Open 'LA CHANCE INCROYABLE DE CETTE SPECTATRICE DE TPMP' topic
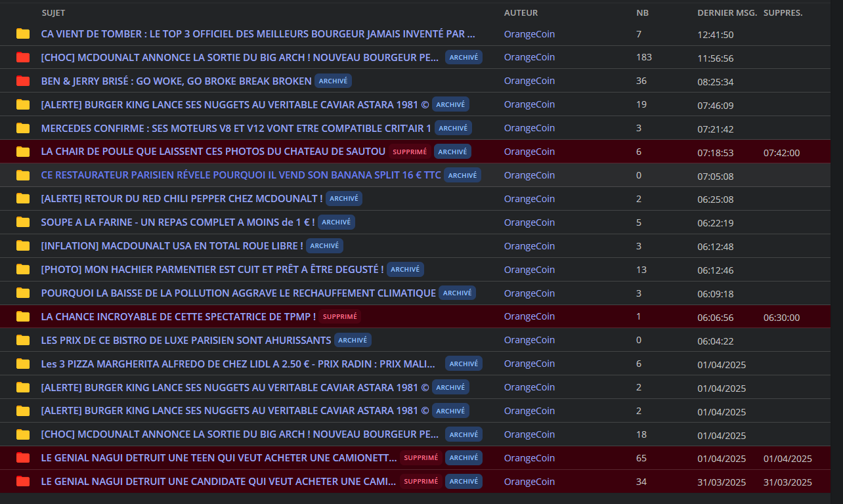The height and width of the screenshot is (504, 843). point(178,317)
